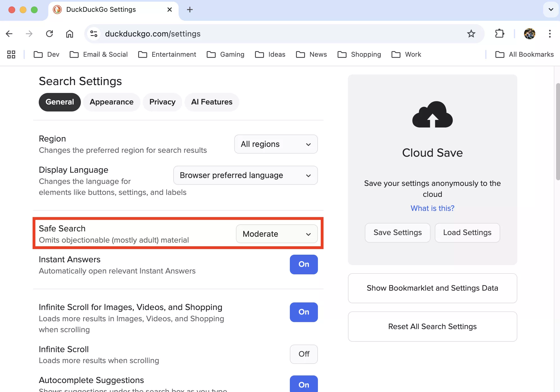This screenshot has width=560, height=392.
Task: Toggle Infinite Scroll for Images setting
Action: pos(304,312)
